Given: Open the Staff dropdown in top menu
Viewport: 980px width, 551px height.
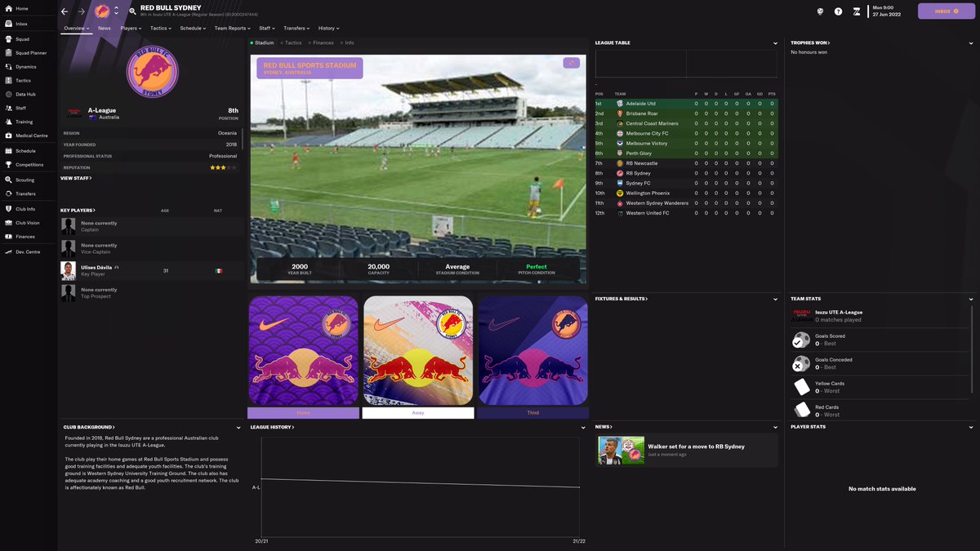Looking at the screenshot, I should tap(267, 28).
